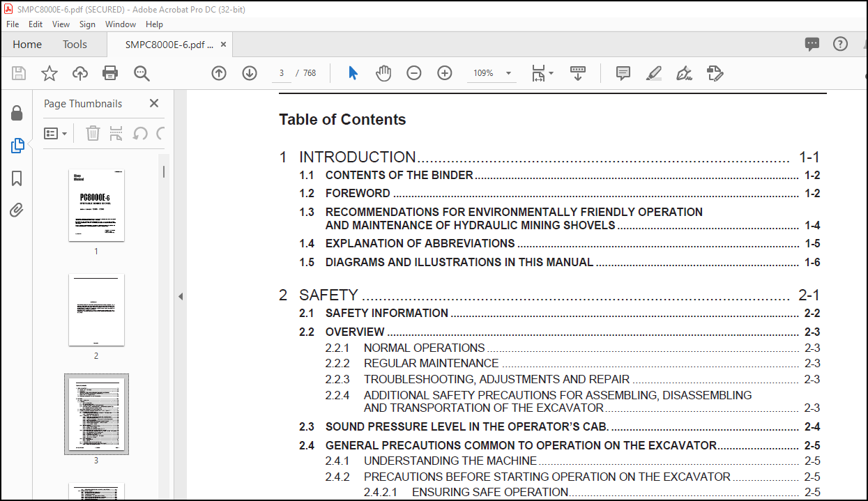Select the highlight text pen
Viewport: 868px width, 501px height.
[653, 73]
